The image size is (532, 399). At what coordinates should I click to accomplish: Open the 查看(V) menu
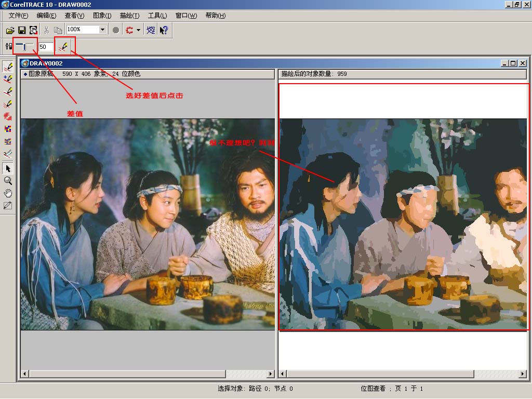point(74,16)
